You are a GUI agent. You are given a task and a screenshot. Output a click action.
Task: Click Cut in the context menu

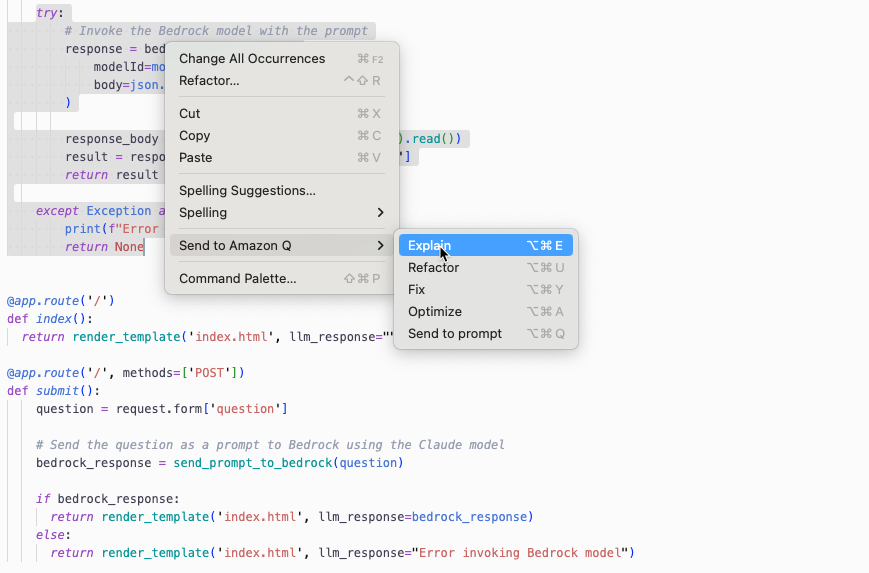(x=190, y=114)
